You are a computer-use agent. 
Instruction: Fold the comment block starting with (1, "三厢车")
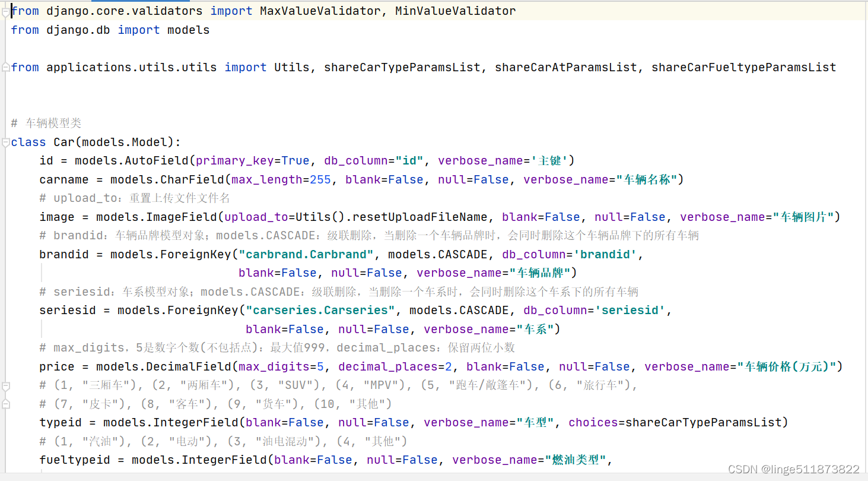5,386
